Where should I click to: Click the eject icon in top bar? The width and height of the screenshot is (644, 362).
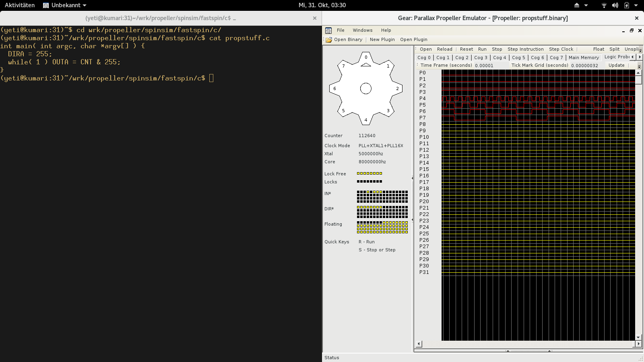point(576,5)
